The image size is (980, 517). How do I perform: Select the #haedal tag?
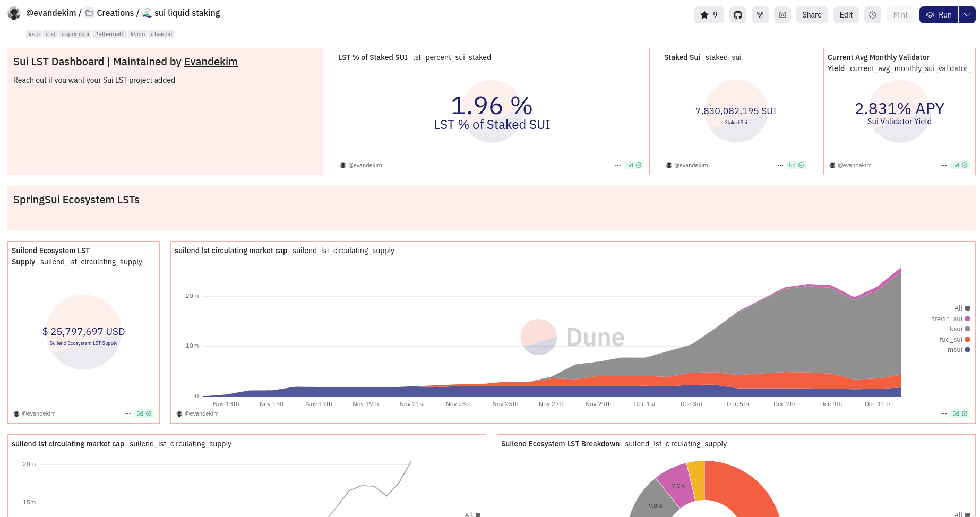pyautogui.click(x=161, y=34)
